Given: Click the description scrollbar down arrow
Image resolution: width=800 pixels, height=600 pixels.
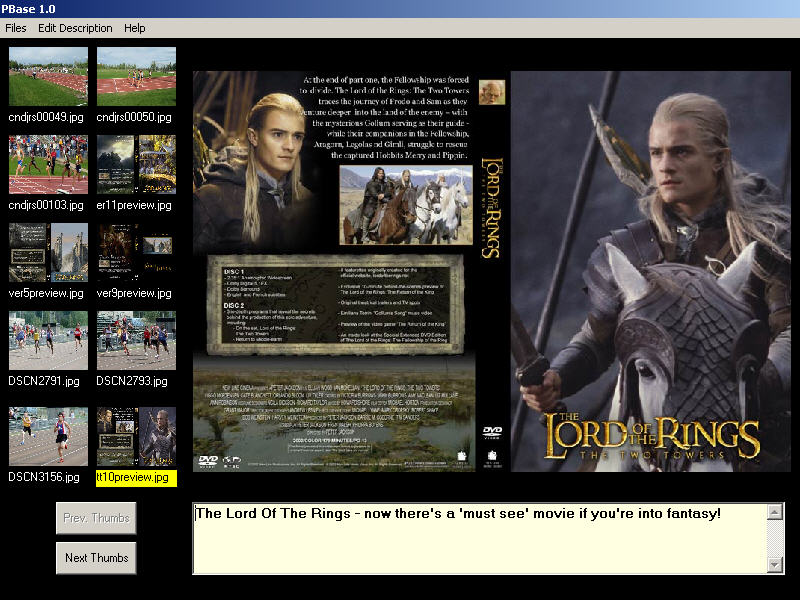Looking at the screenshot, I should (x=775, y=565).
